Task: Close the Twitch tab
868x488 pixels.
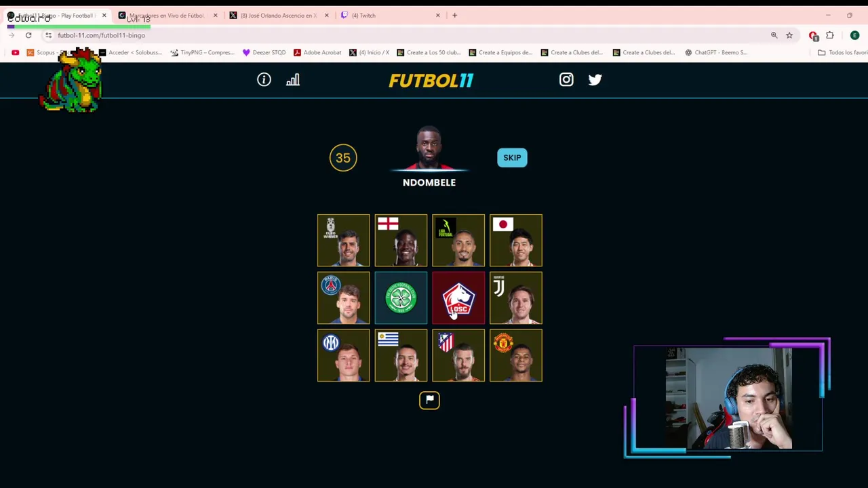Action: pyautogui.click(x=437, y=15)
